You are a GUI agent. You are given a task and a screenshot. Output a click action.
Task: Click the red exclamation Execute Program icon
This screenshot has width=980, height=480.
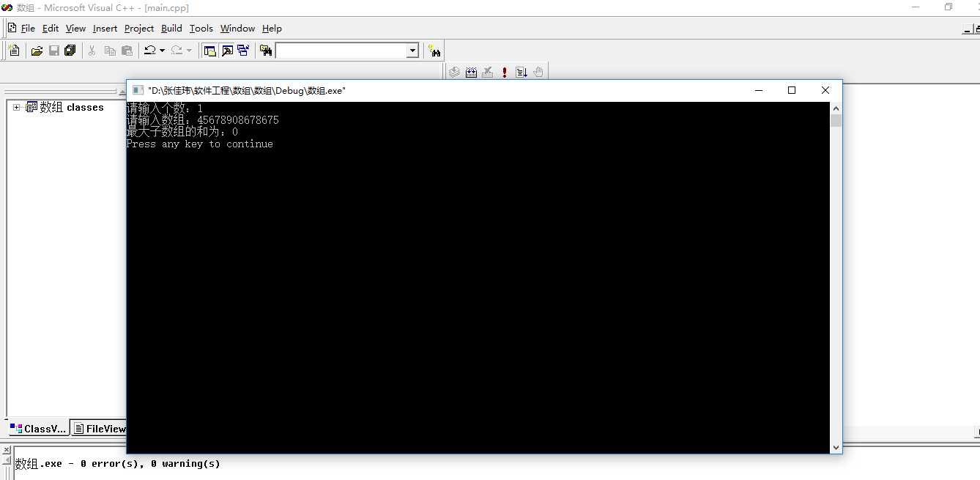(505, 72)
